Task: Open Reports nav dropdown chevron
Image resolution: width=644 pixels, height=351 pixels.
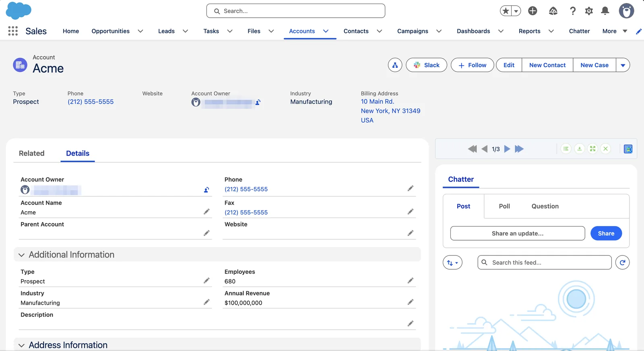Action: click(x=551, y=31)
